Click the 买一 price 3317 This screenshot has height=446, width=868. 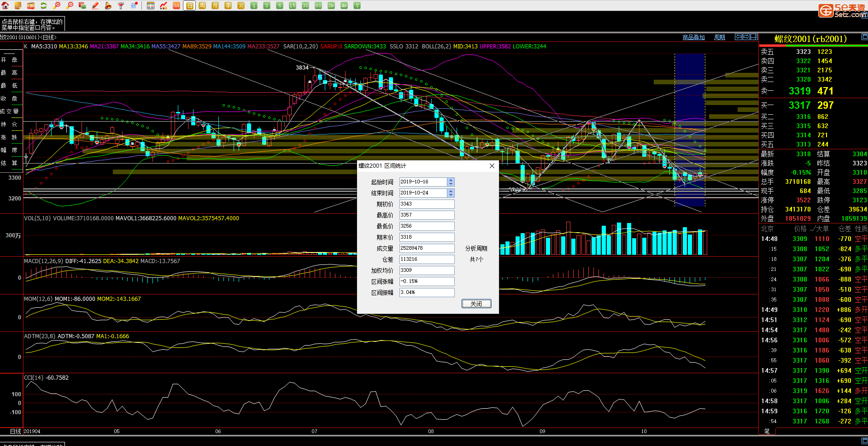[x=800, y=106]
